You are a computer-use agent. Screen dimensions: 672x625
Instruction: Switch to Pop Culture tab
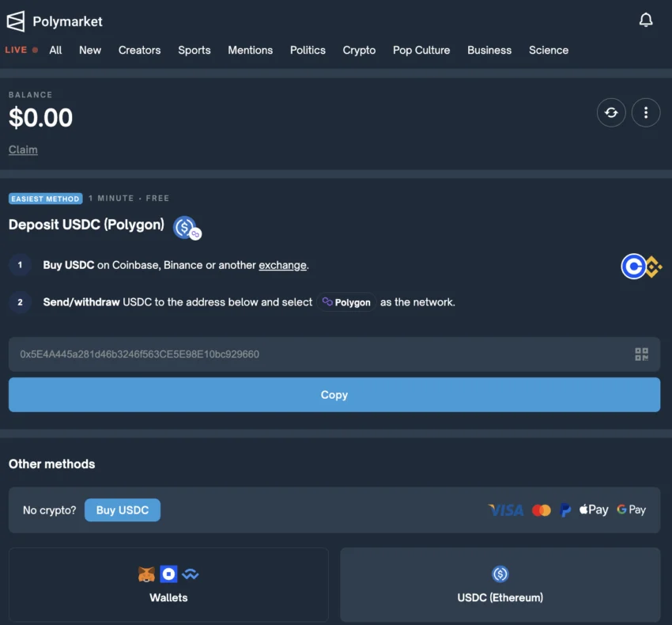[421, 50]
